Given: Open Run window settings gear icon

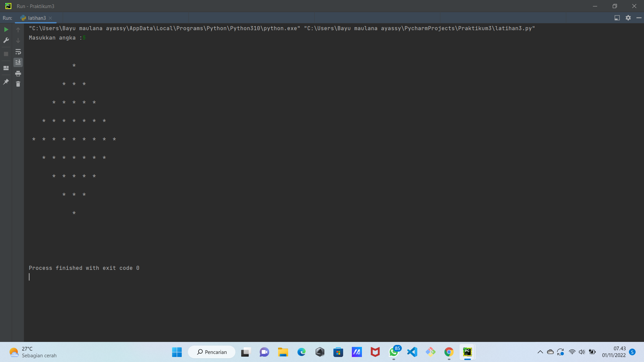Looking at the screenshot, I should [x=628, y=18].
